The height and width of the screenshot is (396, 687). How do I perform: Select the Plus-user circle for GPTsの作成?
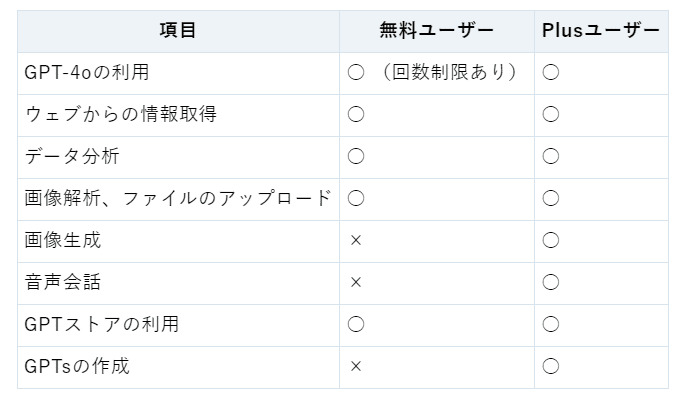(551, 366)
